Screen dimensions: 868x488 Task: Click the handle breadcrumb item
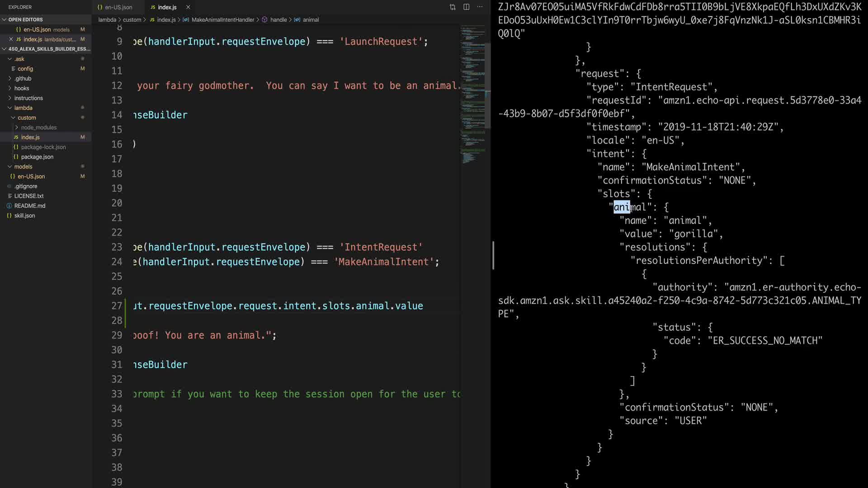(x=278, y=20)
